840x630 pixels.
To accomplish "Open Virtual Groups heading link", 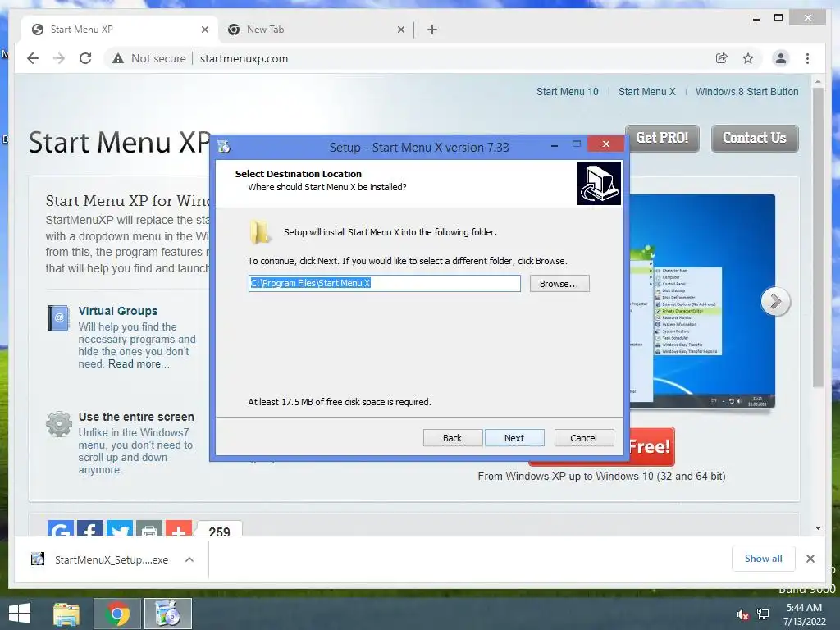I will (118, 311).
